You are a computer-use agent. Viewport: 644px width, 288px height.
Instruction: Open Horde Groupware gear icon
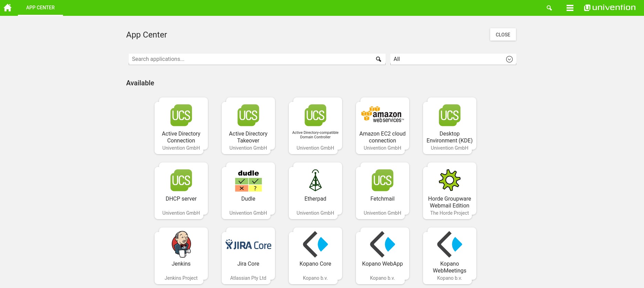tap(450, 180)
